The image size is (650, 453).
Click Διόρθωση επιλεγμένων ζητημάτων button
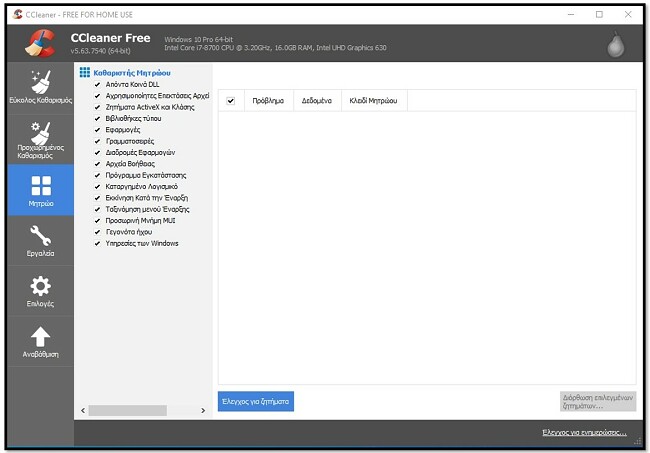[x=598, y=402]
